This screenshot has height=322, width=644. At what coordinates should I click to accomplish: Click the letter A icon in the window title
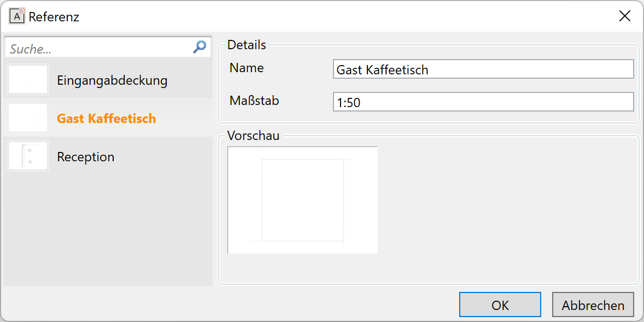[15, 17]
